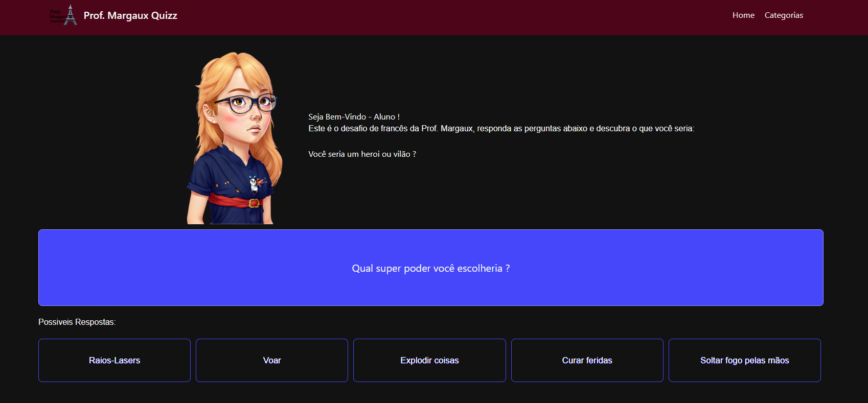This screenshot has width=868, height=403.
Task: Click the red belt buckle on avatar
Action: click(254, 203)
